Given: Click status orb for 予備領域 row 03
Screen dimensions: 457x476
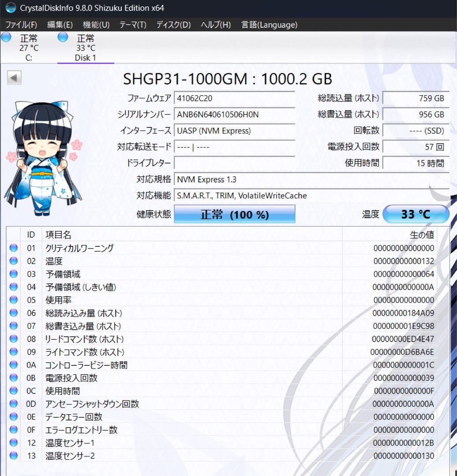Looking at the screenshot, I should pos(13,274).
